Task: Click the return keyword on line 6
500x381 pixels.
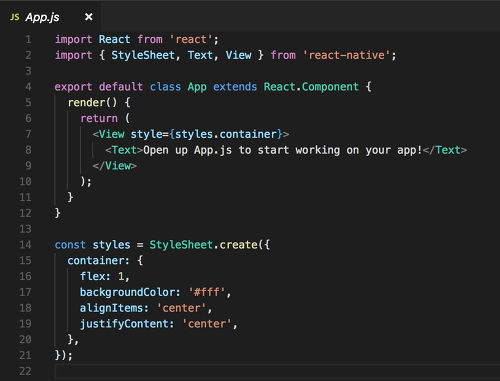Action: pyautogui.click(x=99, y=118)
